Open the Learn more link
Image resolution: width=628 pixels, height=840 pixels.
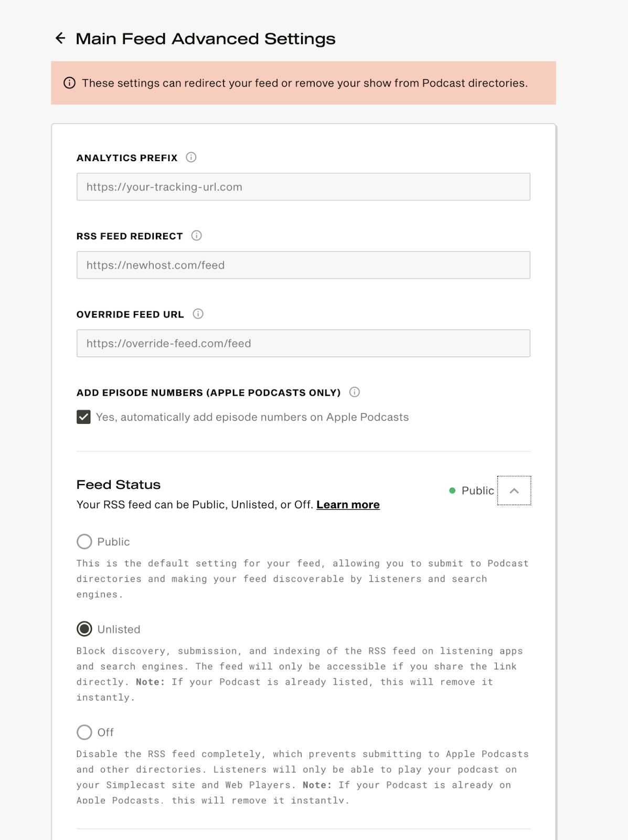[348, 505]
